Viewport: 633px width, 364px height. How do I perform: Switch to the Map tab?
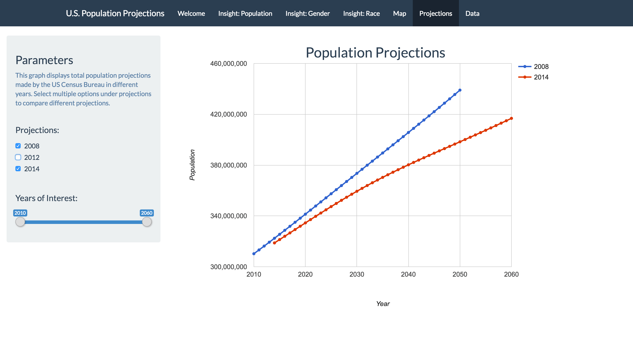[400, 13]
